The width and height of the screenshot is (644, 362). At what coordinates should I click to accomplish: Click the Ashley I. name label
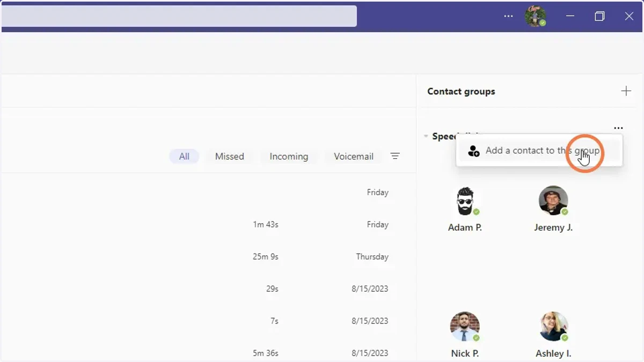coord(553,353)
